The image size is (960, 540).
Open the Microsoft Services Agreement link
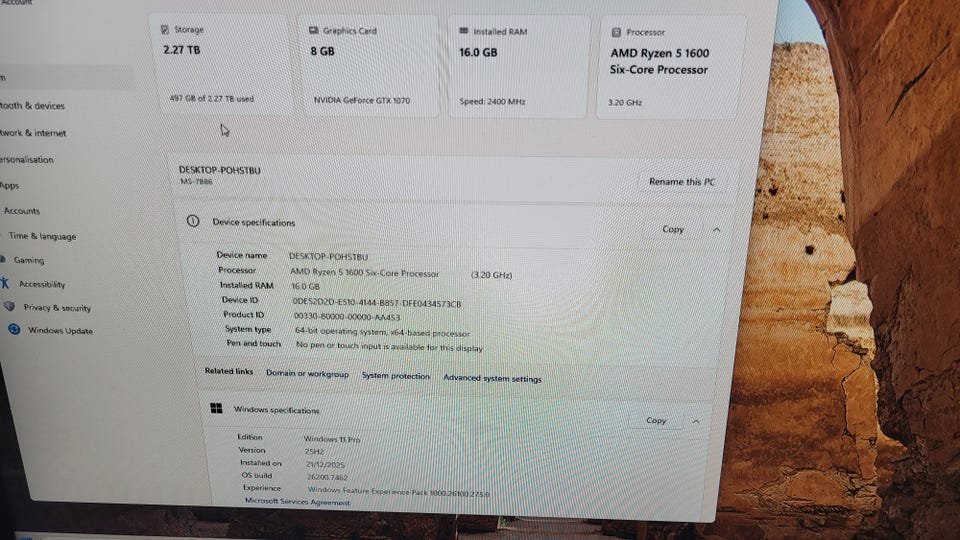[x=297, y=501]
